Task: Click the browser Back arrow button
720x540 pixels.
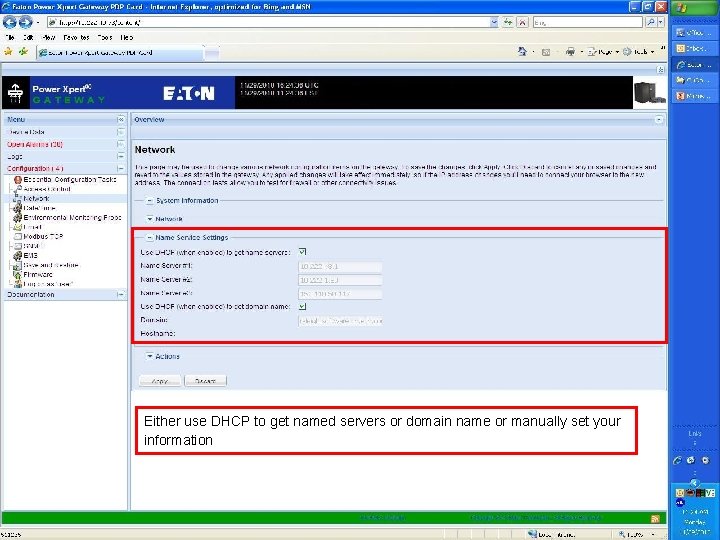Action: 10,22
